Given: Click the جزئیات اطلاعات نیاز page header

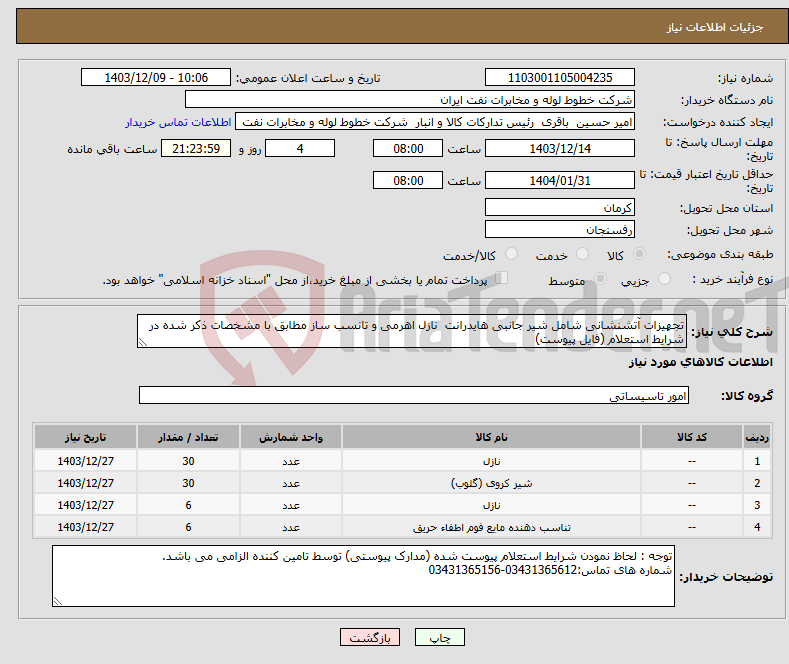Looking at the screenshot, I should coord(715,27).
